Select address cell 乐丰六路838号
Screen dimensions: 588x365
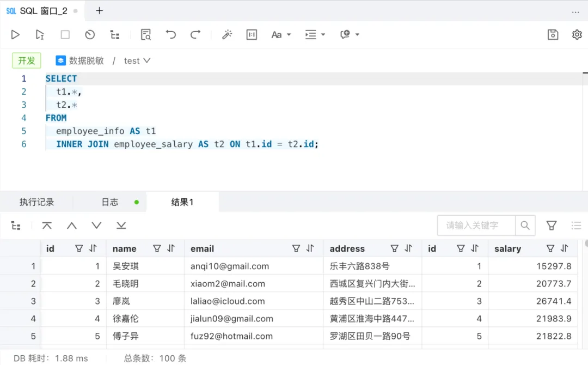tap(372, 266)
